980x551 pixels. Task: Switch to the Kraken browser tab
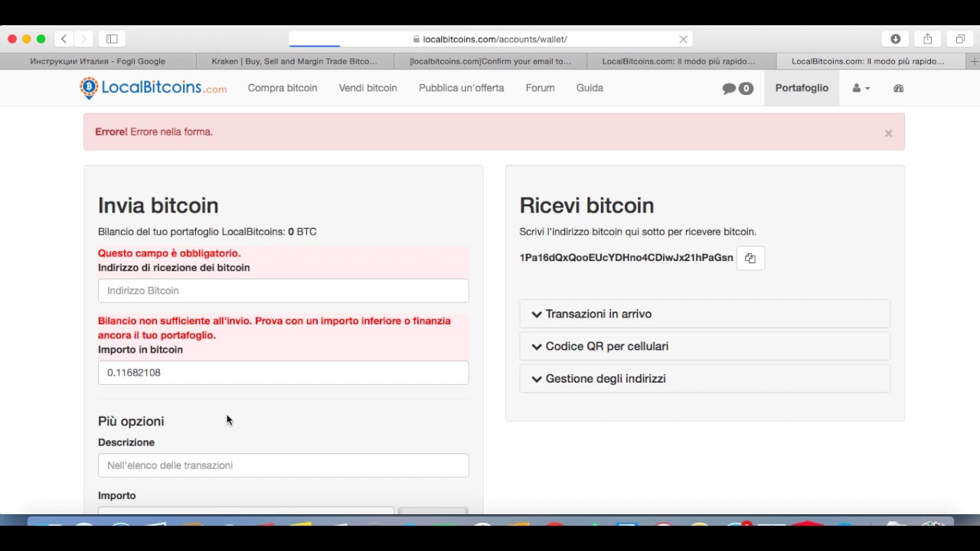(295, 61)
